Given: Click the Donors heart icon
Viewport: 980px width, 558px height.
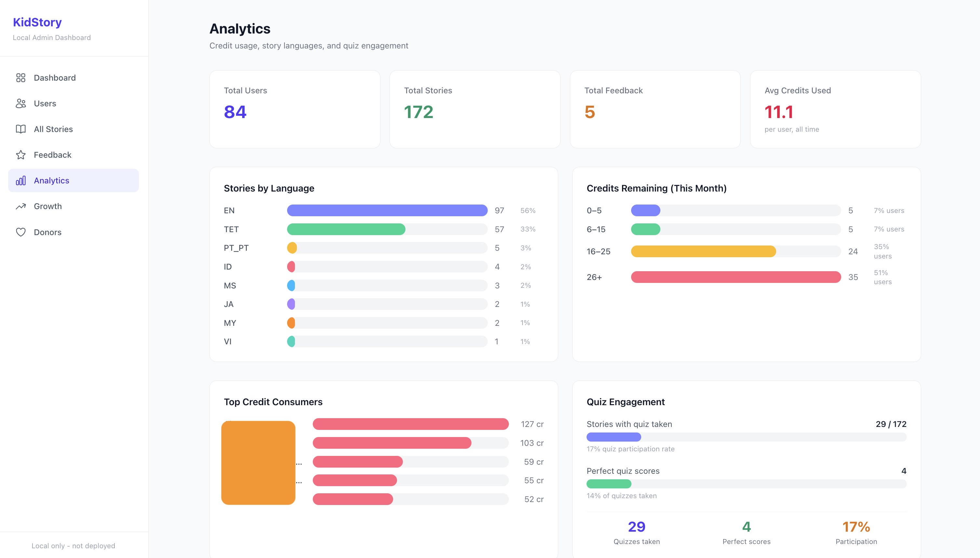Looking at the screenshot, I should (x=21, y=232).
